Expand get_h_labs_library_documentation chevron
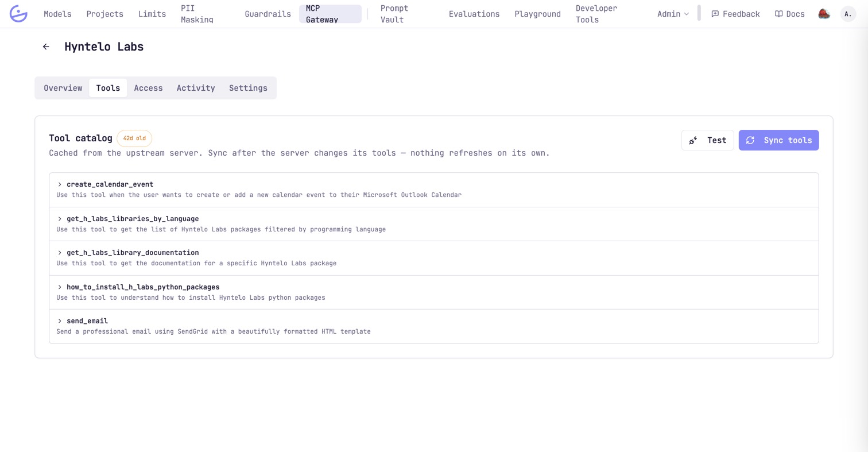This screenshot has width=868, height=452. click(x=60, y=253)
